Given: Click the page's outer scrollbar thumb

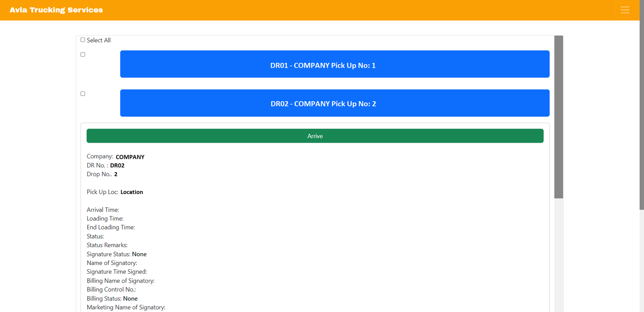Looking at the screenshot, I should click(642, 105).
